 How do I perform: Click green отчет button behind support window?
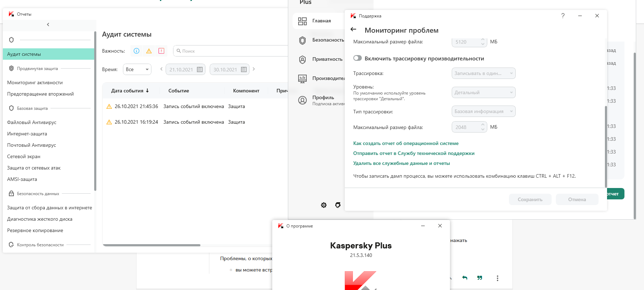tap(616, 194)
